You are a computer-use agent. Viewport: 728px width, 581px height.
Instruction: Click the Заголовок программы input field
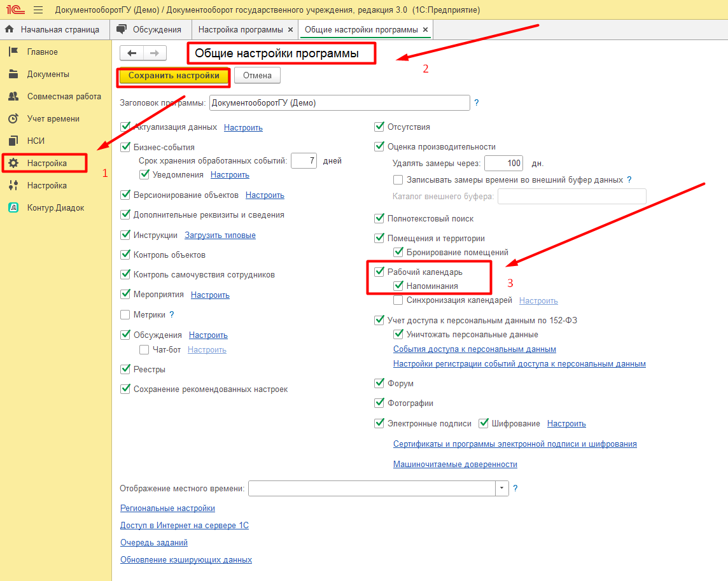coord(339,102)
